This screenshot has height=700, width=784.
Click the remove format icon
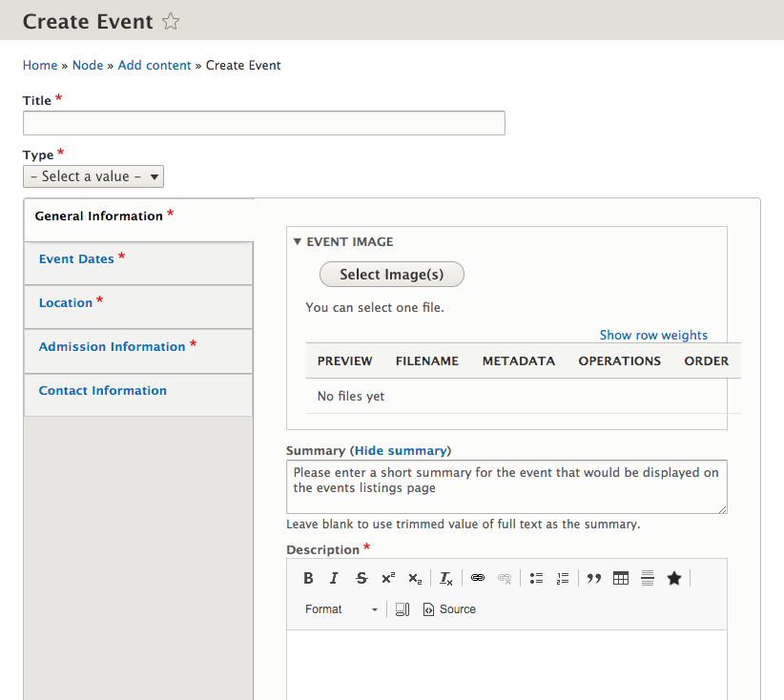pyautogui.click(x=445, y=578)
